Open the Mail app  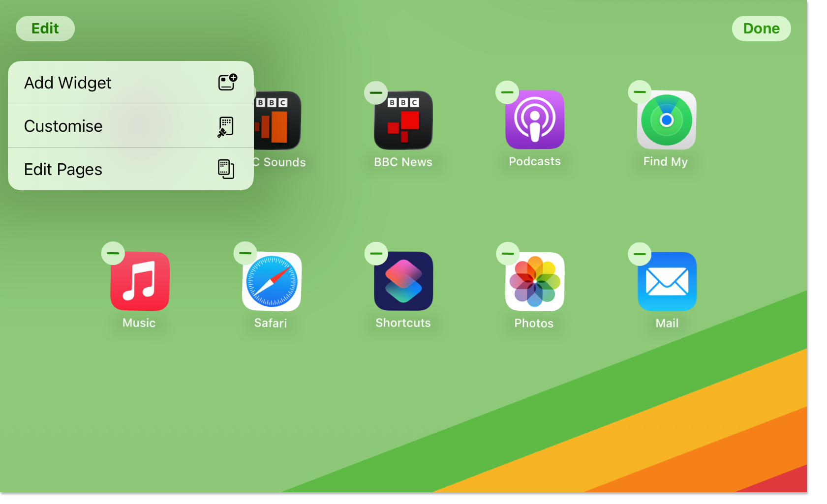point(667,281)
